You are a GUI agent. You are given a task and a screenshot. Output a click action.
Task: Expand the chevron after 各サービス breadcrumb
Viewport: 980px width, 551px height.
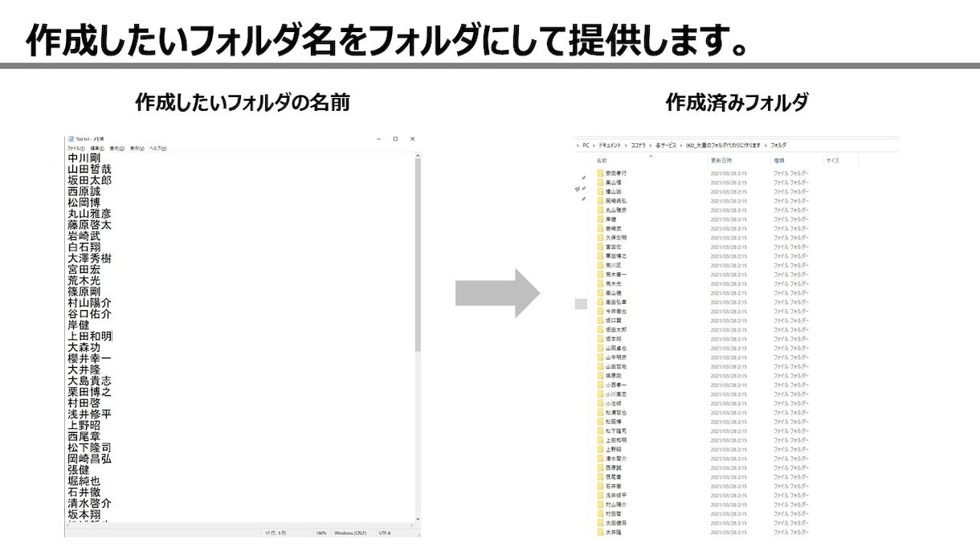click(681, 145)
